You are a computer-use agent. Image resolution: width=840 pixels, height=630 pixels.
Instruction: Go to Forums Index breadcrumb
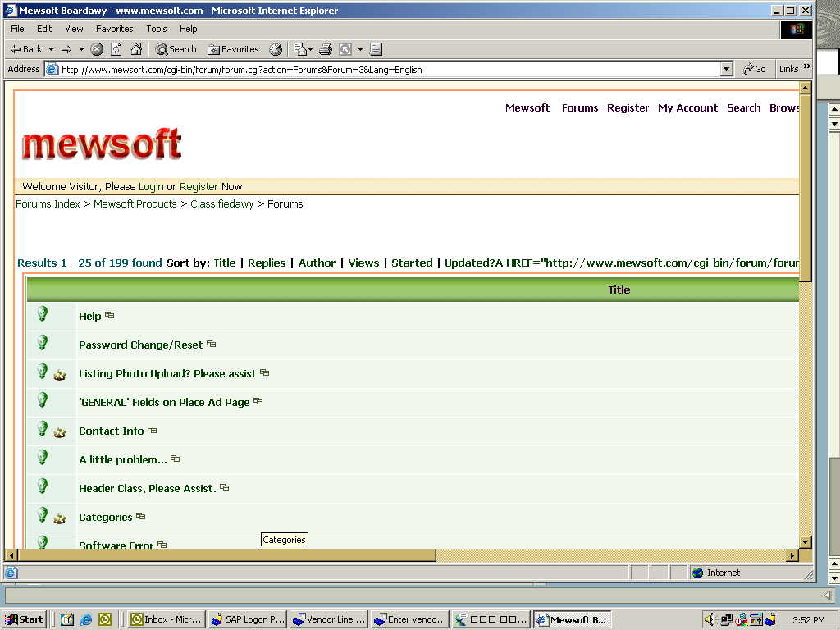[x=48, y=203]
